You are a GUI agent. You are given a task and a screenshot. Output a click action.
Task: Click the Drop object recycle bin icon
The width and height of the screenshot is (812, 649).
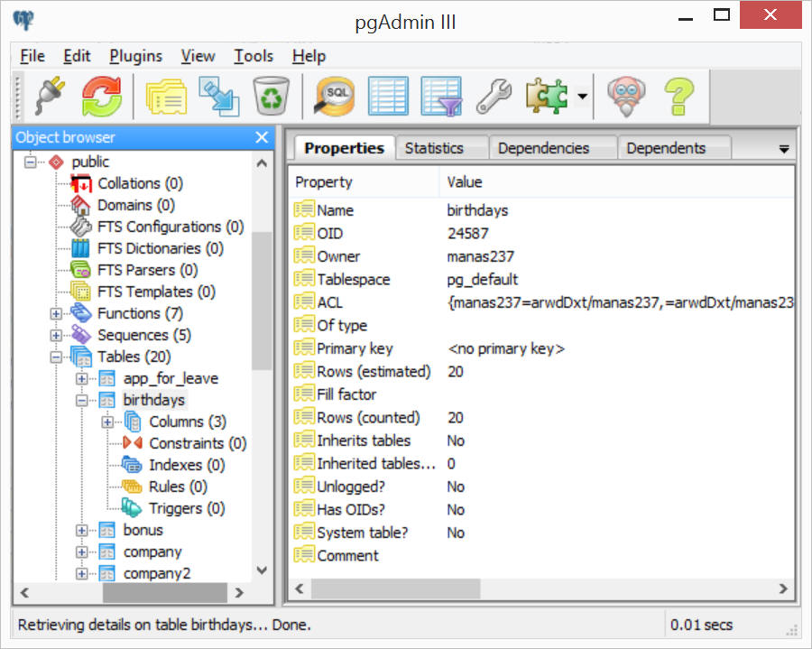coord(271,96)
